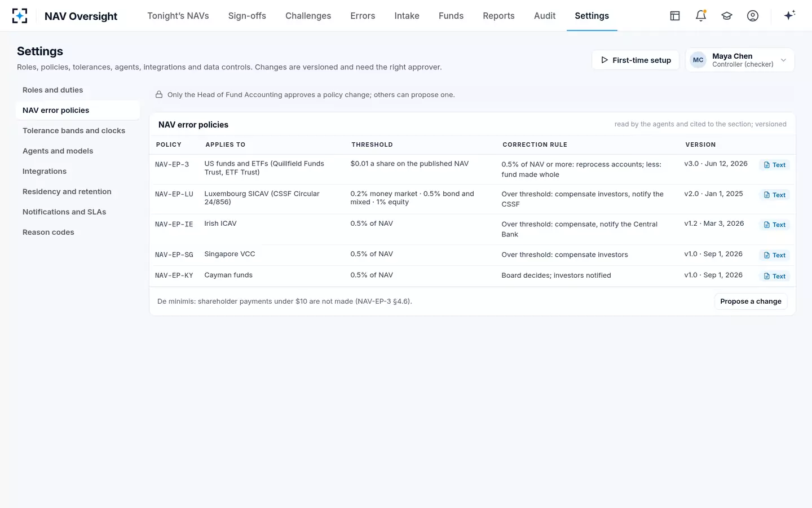Switch to Intake tab

coord(407,16)
